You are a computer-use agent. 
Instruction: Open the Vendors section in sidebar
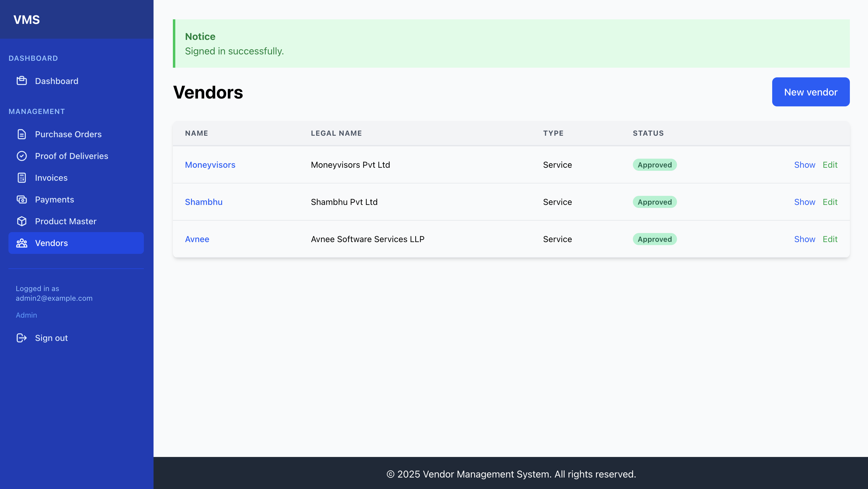(x=52, y=243)
